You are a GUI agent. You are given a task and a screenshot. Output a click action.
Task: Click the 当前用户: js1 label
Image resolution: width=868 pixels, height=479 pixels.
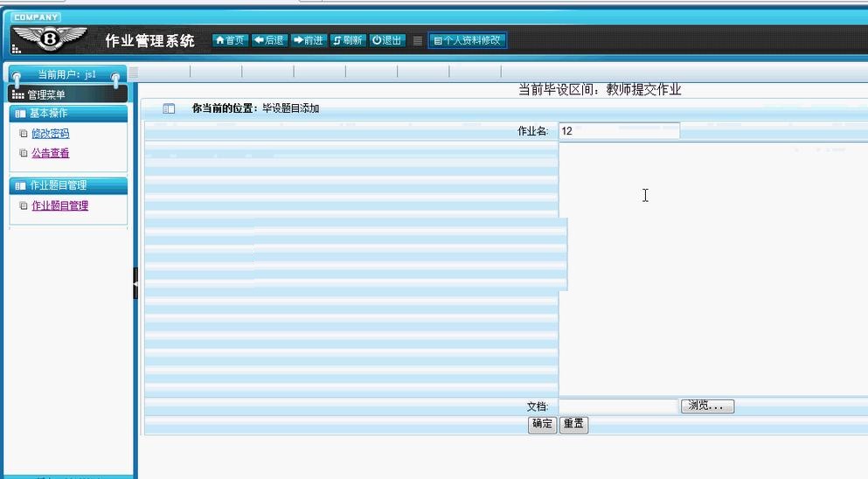point(67,75)
